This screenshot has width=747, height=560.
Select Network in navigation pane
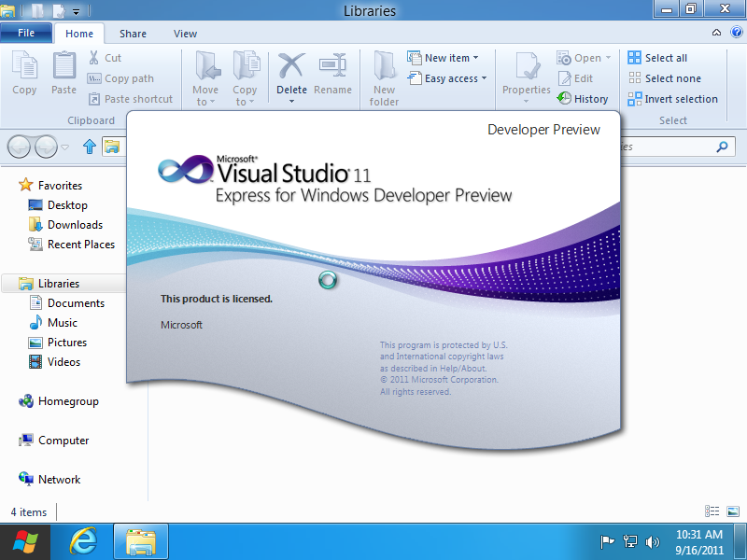coord(49,480)
